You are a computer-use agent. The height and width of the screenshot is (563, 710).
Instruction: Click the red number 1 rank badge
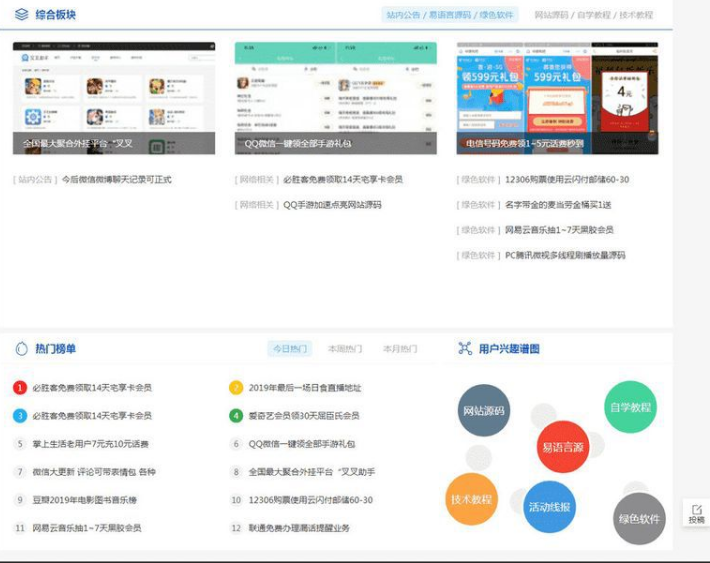tap(20, 388)
